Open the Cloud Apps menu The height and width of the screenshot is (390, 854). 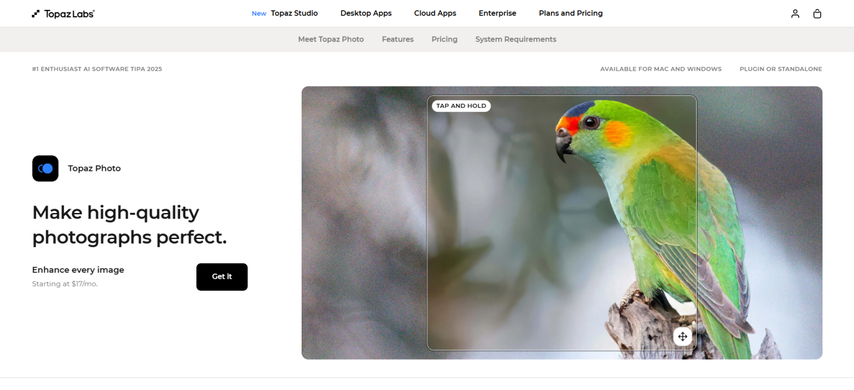435,13
